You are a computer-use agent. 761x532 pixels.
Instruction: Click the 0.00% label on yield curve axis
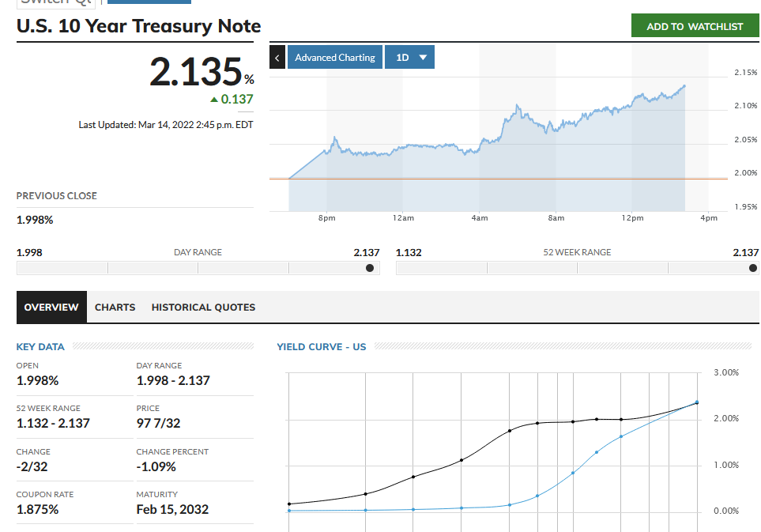[x=726, y=511]
